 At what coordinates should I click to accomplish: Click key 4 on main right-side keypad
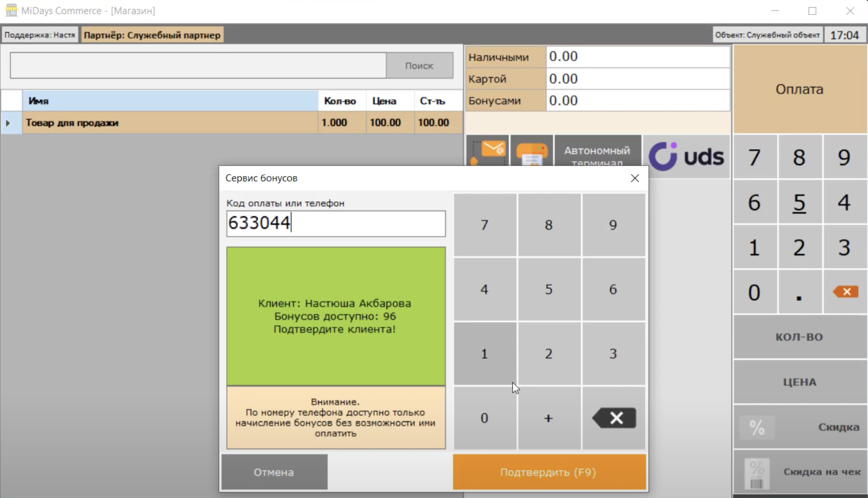[845, 202]
